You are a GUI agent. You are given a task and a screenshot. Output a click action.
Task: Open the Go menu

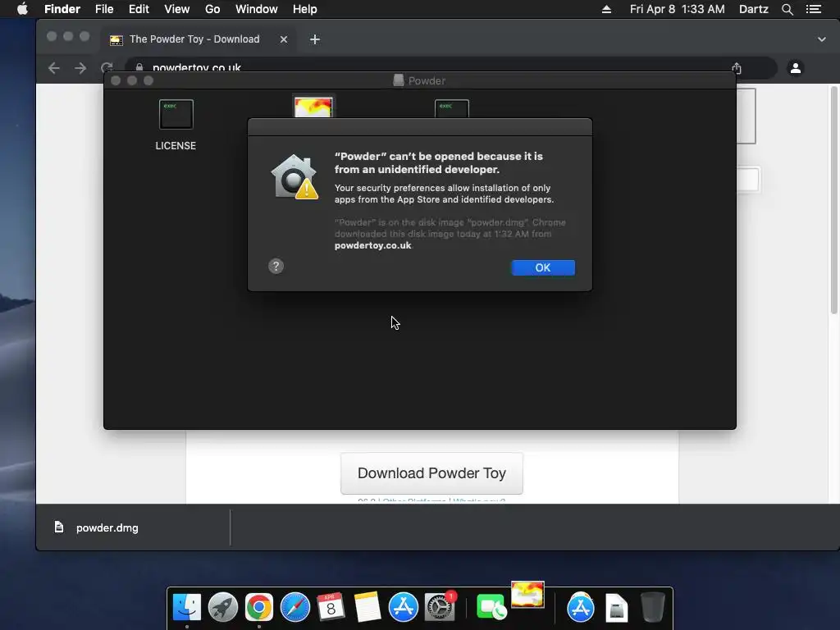click(x=212, y=9)
